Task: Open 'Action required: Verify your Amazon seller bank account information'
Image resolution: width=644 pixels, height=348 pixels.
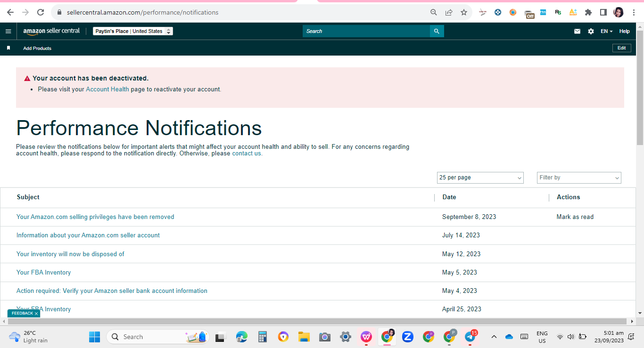Action: [x=112, y=291]
